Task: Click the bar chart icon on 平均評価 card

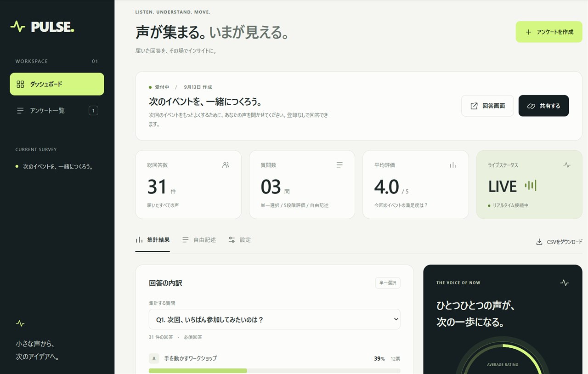Action: coord(453,165)
